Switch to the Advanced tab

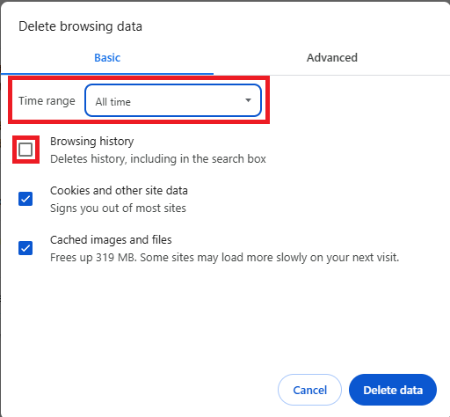(332, 58)
